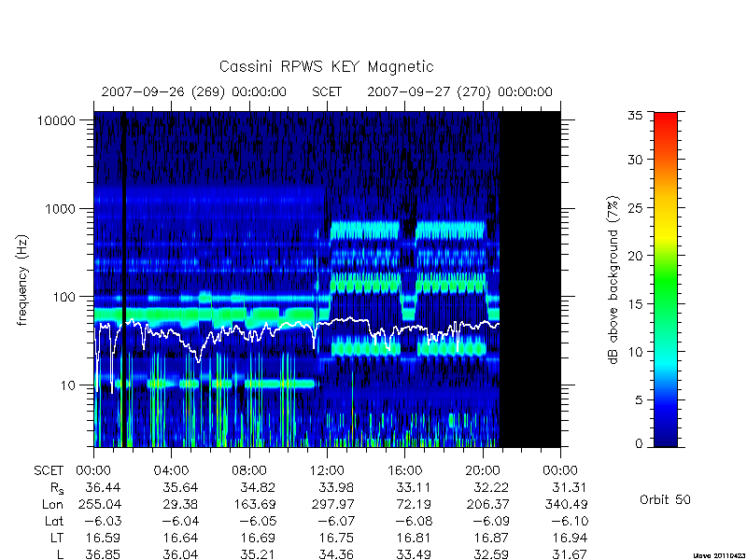Click the Lon row label
Image resolution: width=747 pixels, height=560 pixels.
pos(52,505)
